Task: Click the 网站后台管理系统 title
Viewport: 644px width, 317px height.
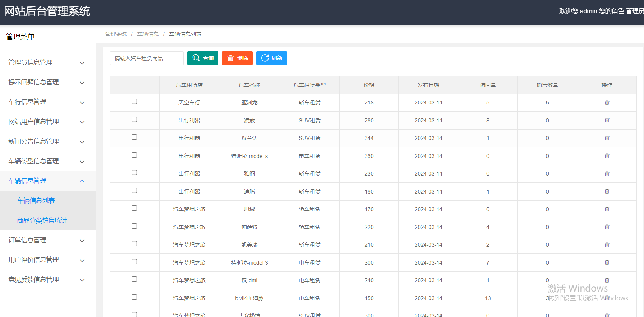Action: [x=47, y=11]
